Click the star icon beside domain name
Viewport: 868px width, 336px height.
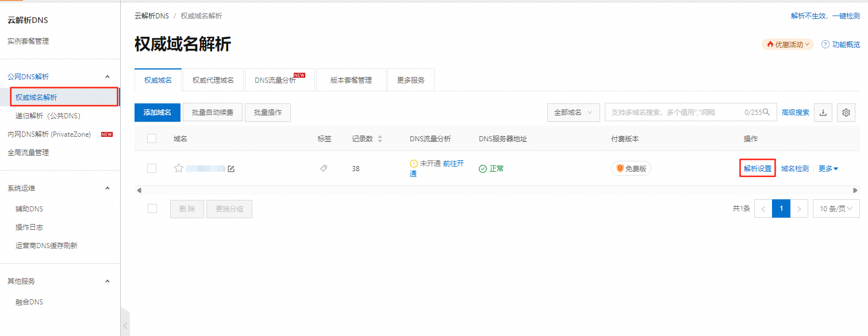(179, 168)
